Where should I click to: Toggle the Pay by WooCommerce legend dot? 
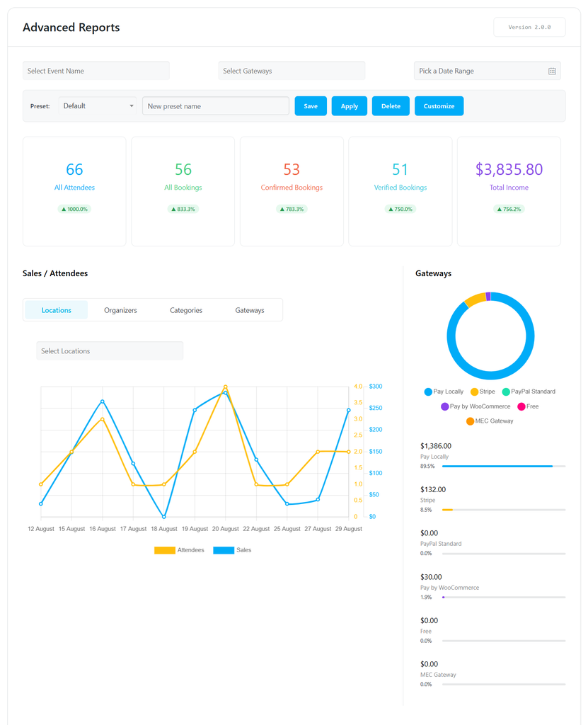click(x=444, y=407)
